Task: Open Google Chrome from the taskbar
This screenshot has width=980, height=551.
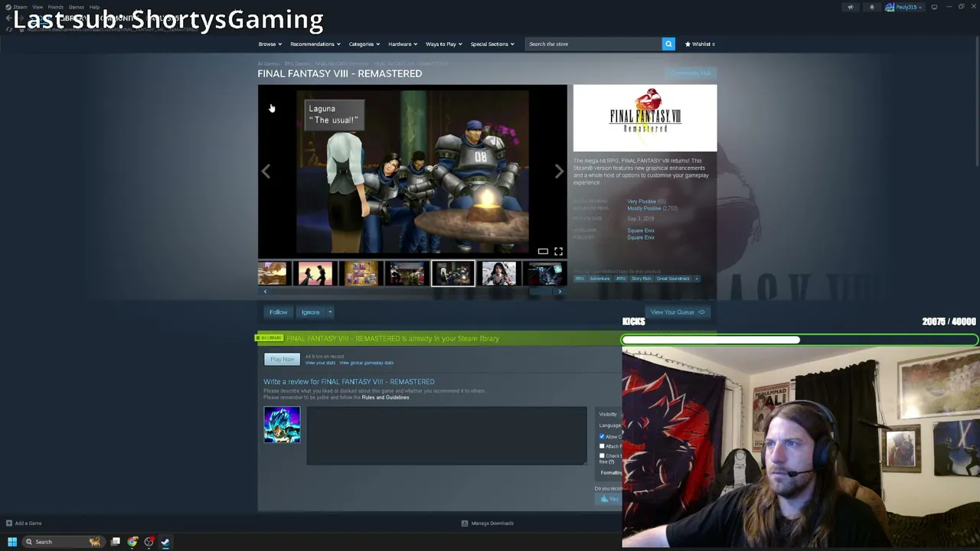Action: point(132,542)
